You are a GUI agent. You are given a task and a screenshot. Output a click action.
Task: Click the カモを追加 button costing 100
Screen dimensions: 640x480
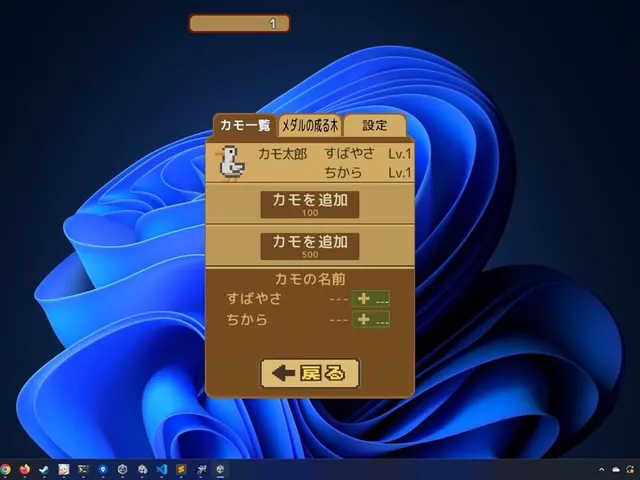coord(310,204)
